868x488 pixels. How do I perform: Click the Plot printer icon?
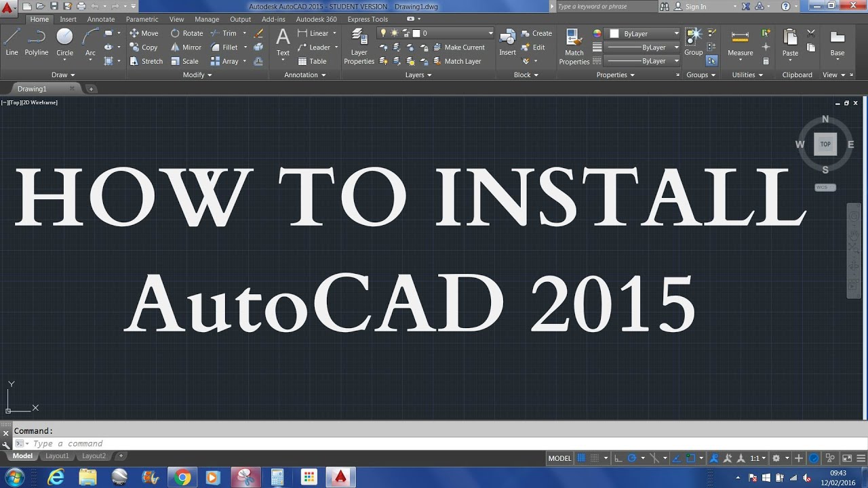[x=81, y=6]
